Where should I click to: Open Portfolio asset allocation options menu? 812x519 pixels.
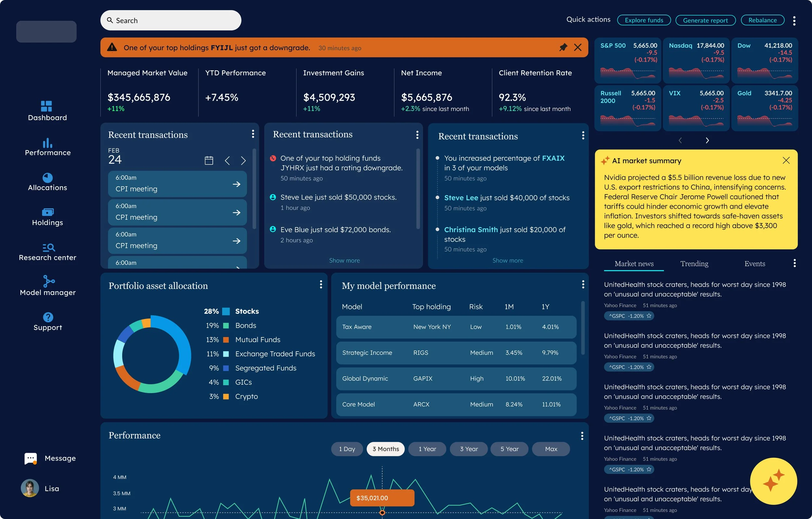(321, 285)
